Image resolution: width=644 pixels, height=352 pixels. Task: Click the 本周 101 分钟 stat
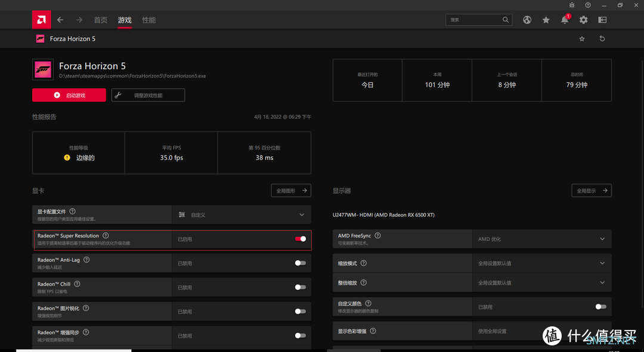438,80
